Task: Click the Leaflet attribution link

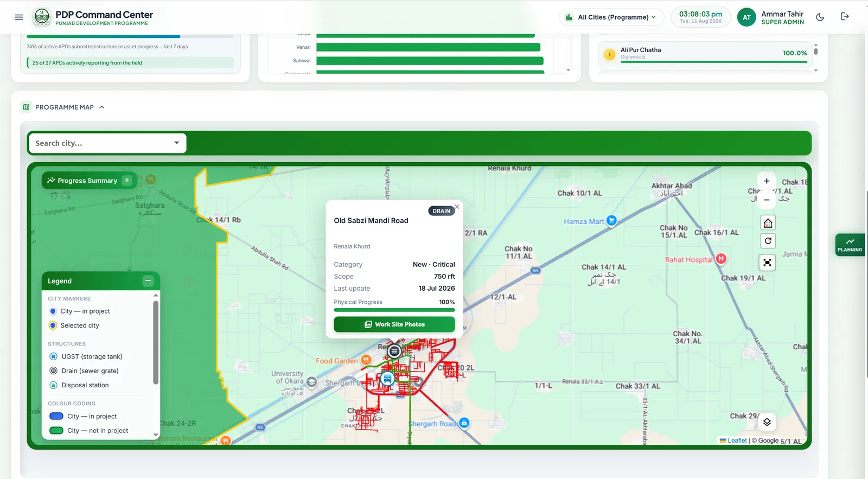Action: pos(737,440)
